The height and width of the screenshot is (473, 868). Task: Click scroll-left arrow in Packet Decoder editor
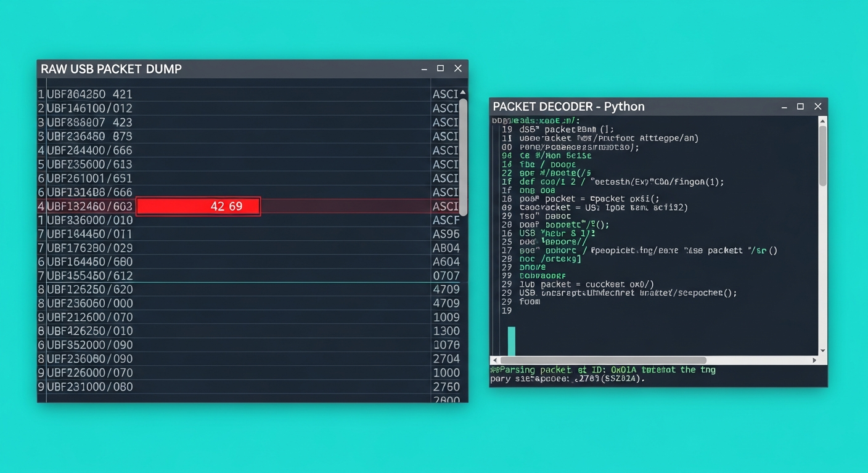tap(494, 360)
